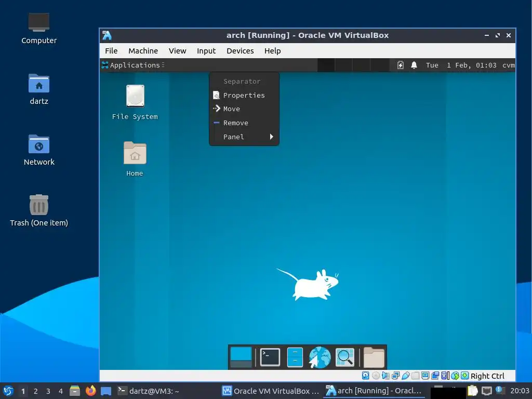Viewport: 532px width, 399px height.
Task: Maximize the arch VirtualBox window
Action: [497, 35]
